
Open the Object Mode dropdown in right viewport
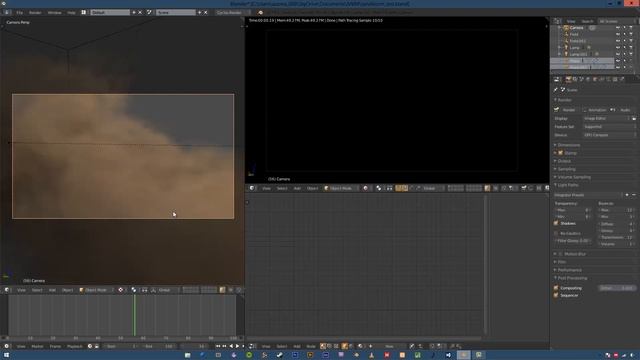pyautogui.click(x=341, y=188)
